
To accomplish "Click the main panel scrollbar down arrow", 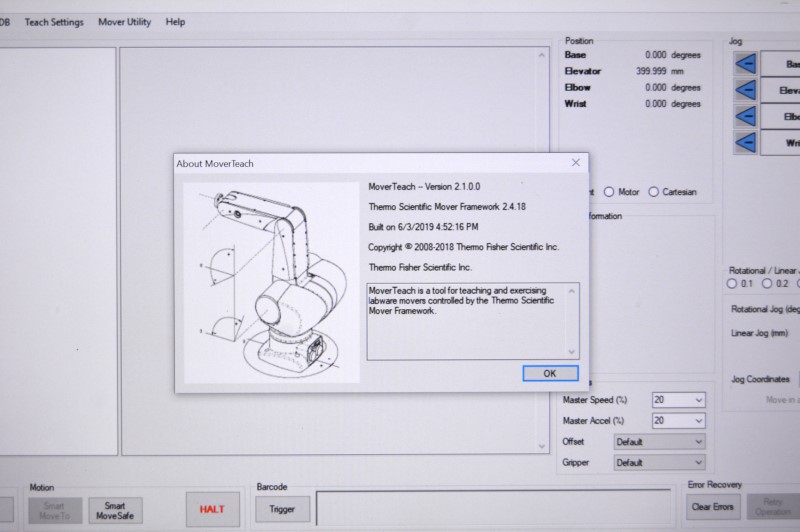I will point(541,446).
